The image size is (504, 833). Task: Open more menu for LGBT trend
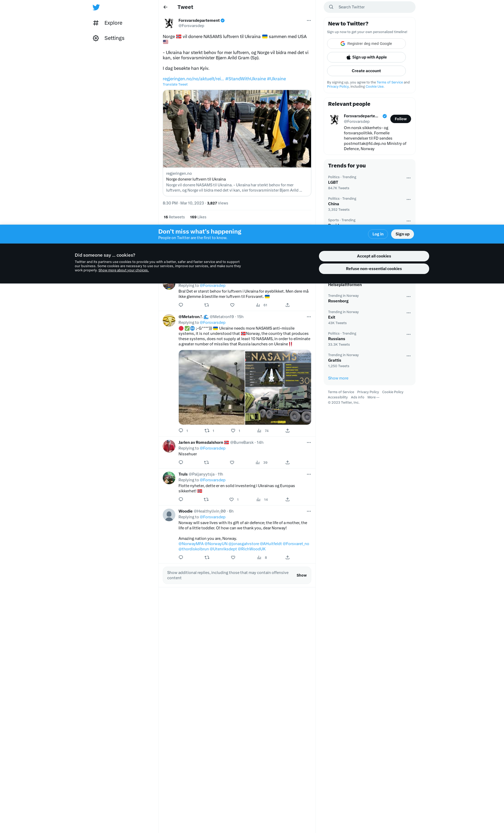click(408, 178)
